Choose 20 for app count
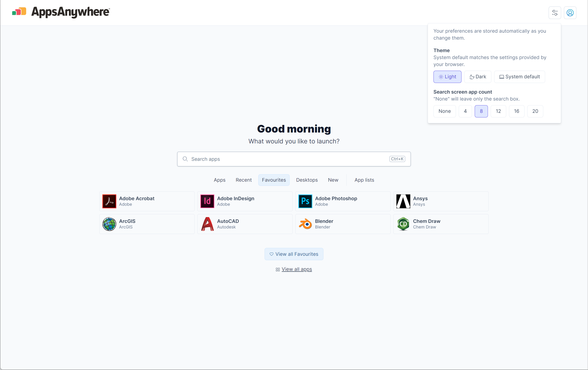Viewport: 588px width, 370px height. click(x=535, y=111)
